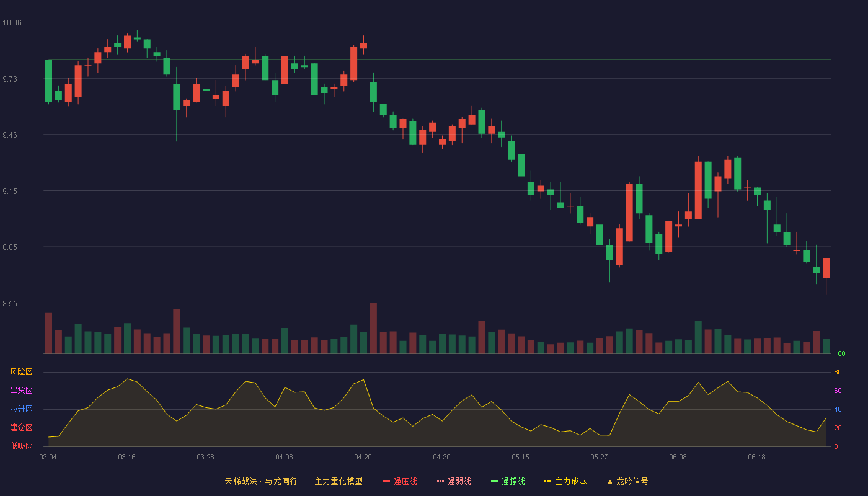868x496 pixels.
Task: Click the red 0 indicator axis value
Action: 836,446
